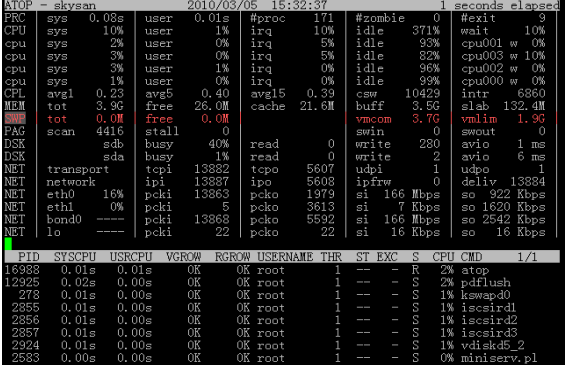Click the PID column header
Screen dimensions: 566x367
(x=29, y=257)
